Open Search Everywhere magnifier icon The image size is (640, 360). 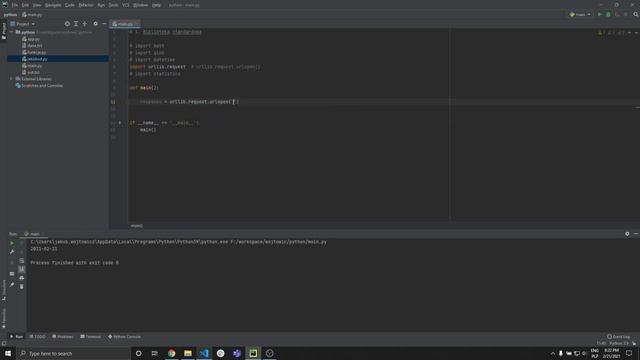point(636,14)
